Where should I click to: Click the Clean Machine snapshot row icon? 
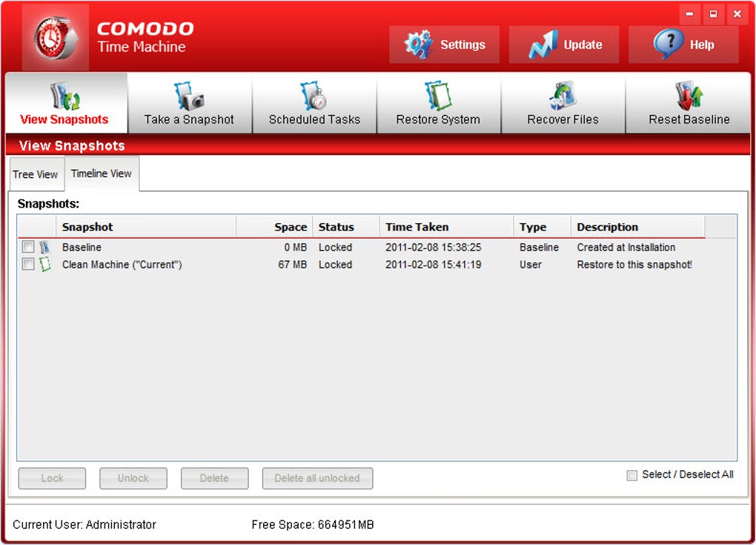(44, 264)
